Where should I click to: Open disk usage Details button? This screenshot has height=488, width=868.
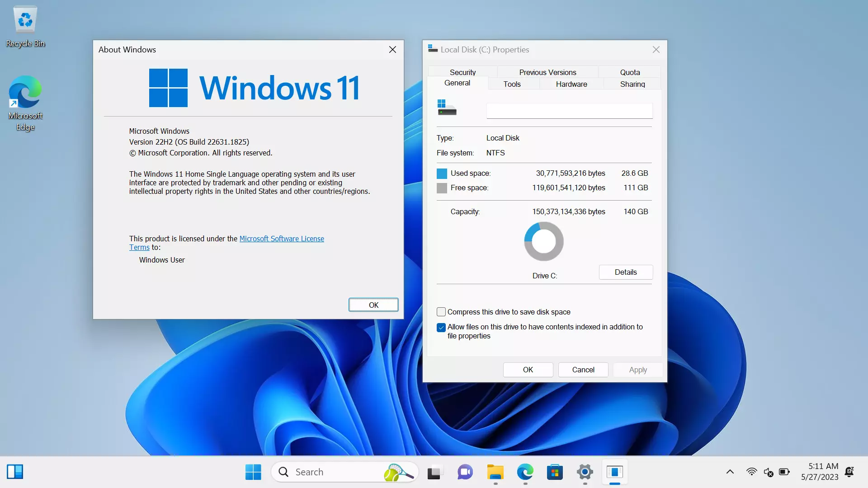click(626, 272)
